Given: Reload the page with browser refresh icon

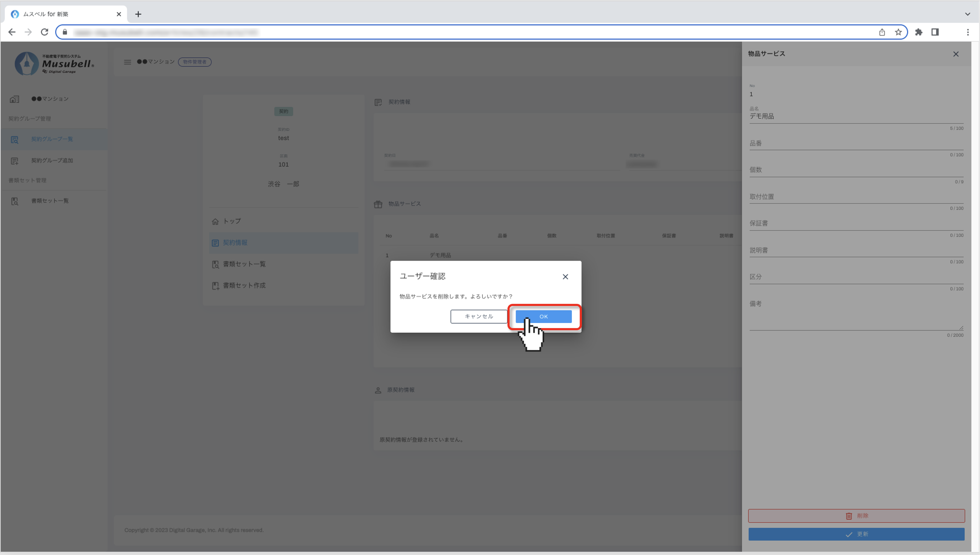Looking at the screenshot, I should point(45,32).
